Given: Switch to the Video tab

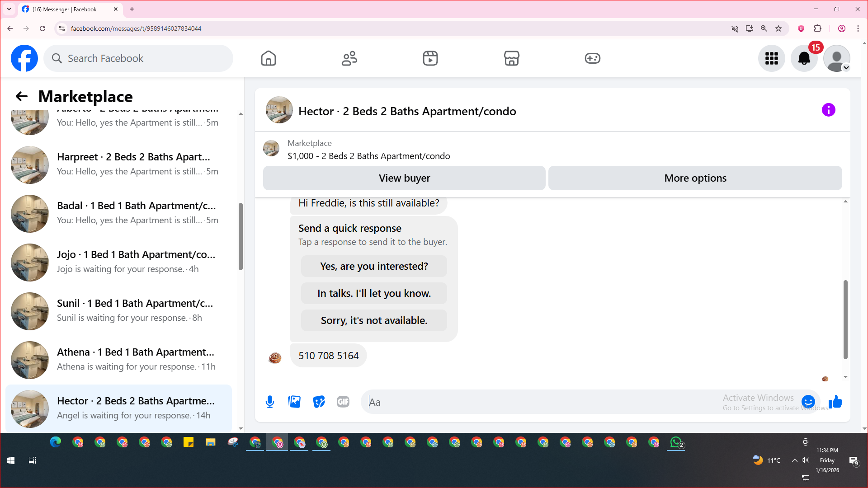Looking at the screenshot, I should click(x=430, y=58).
